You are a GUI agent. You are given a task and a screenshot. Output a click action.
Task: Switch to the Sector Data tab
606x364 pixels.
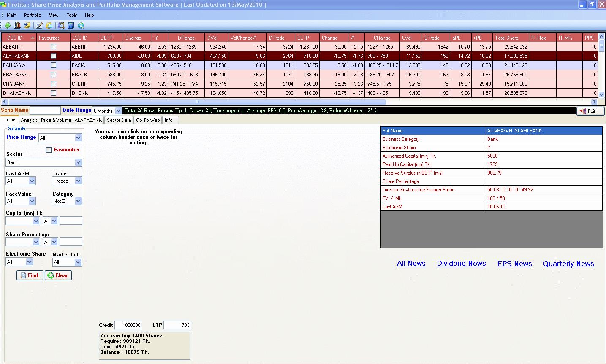(x=119, y=120)
